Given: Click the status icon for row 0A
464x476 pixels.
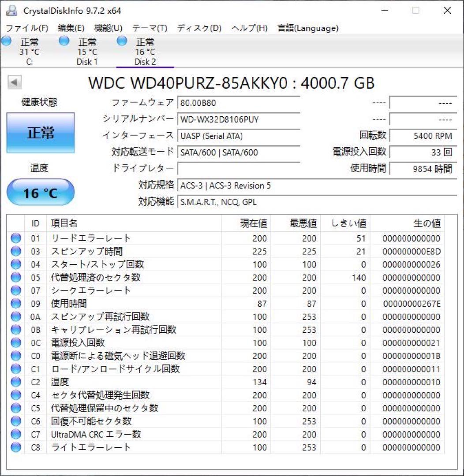Looking at the screenshot, I should click(16, 316).
